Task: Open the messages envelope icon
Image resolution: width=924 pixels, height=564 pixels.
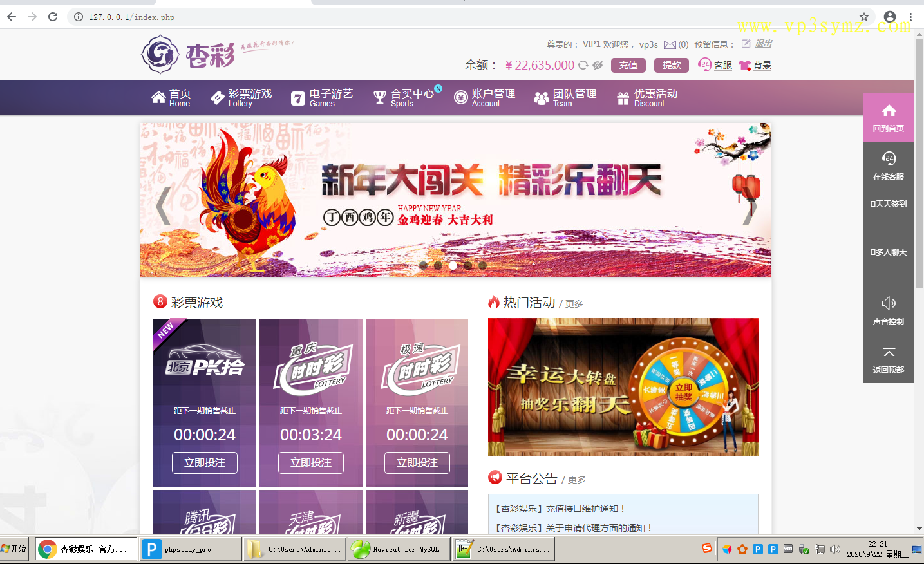Action: pyautogui.click(x=670, y=44)
